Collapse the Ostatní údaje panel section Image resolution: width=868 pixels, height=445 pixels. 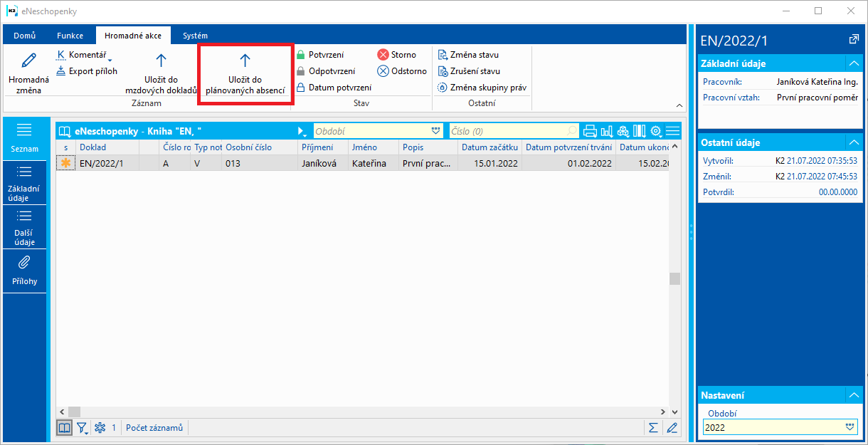click(853, 142)
